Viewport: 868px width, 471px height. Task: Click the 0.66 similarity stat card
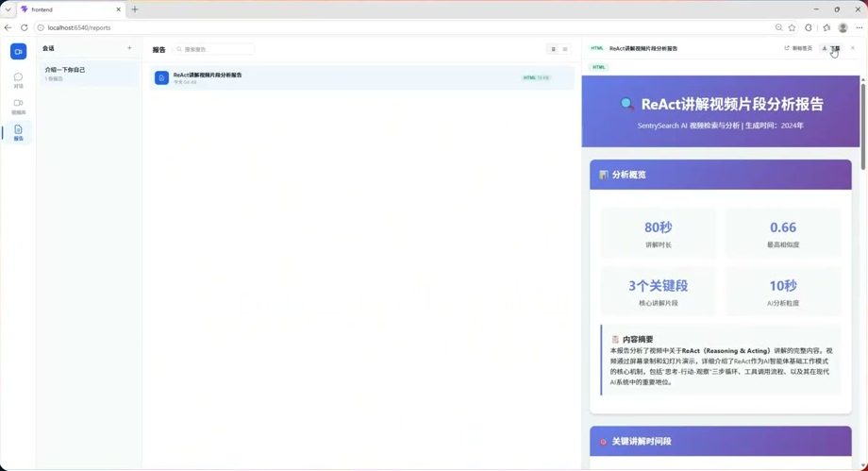pos(783,233)
